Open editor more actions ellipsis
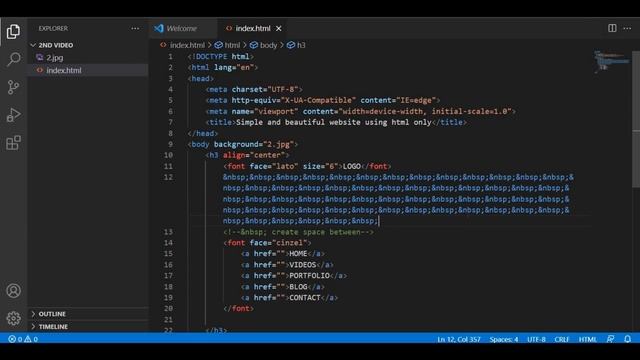 pos(627,28)
